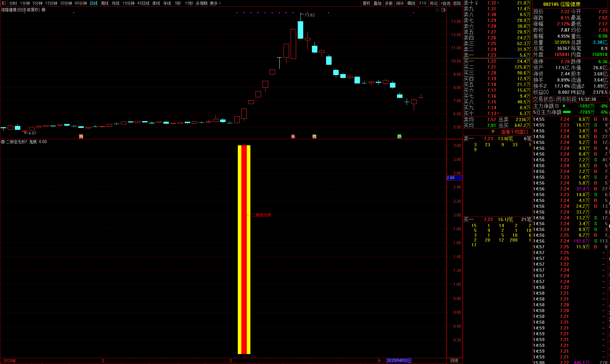Click the 涨 event marker icon
The image size is (610, 364).
pos(293,137)
